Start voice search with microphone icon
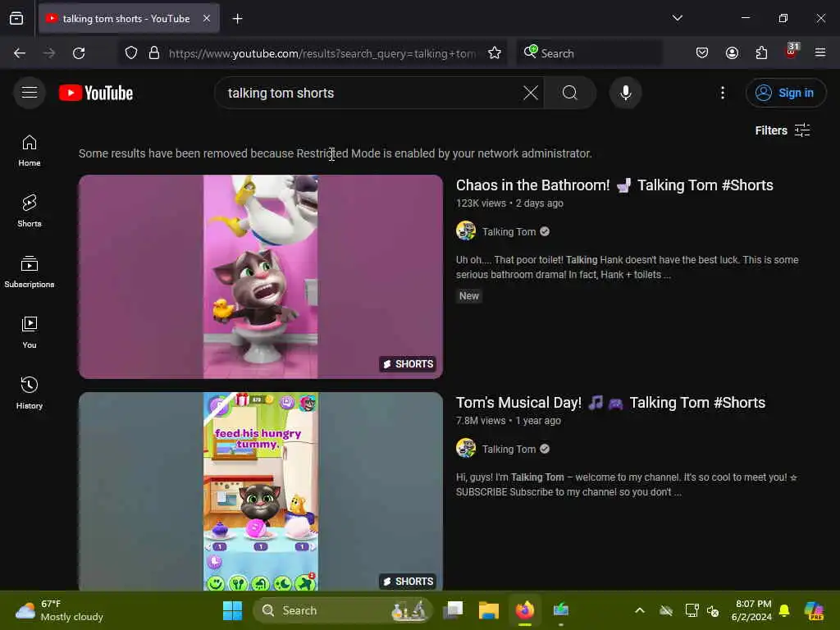This screenshot has height=630, width=840. coord(625,93)
